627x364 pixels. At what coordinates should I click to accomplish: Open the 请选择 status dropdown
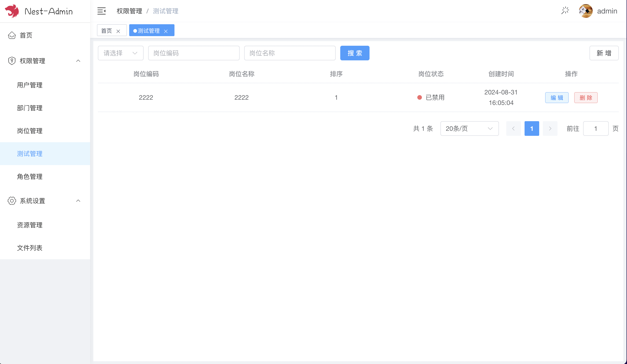[x=121, y=53]
